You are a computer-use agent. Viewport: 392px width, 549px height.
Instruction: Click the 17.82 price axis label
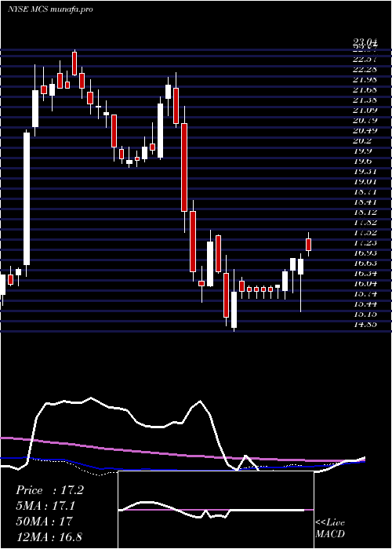tap(365, 222)
